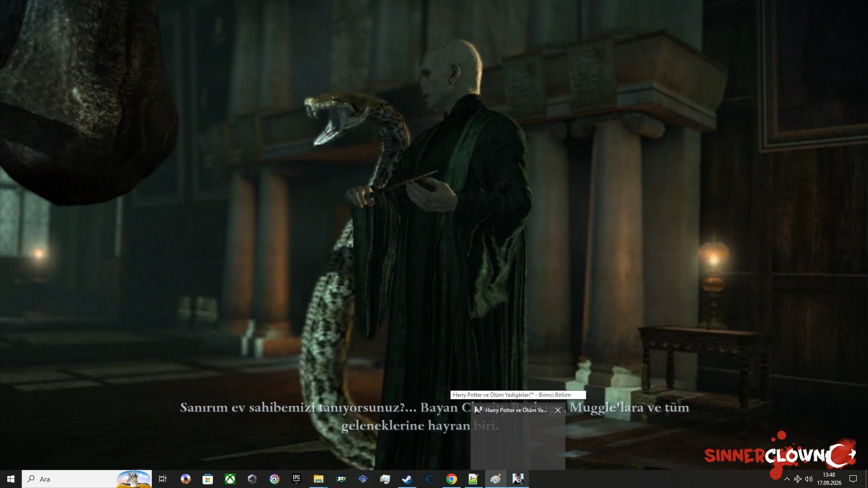
Task: Switch to the Paint app
Action: click(x=495, y=479)
